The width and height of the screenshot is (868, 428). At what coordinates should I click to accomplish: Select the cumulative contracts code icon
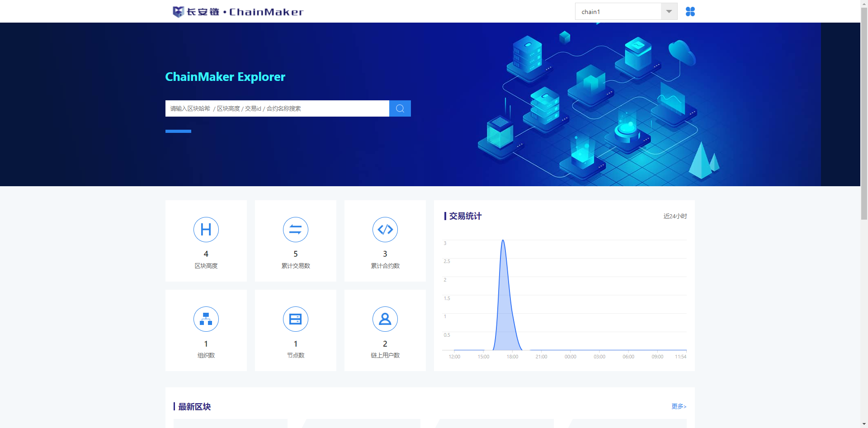point(385,230)
